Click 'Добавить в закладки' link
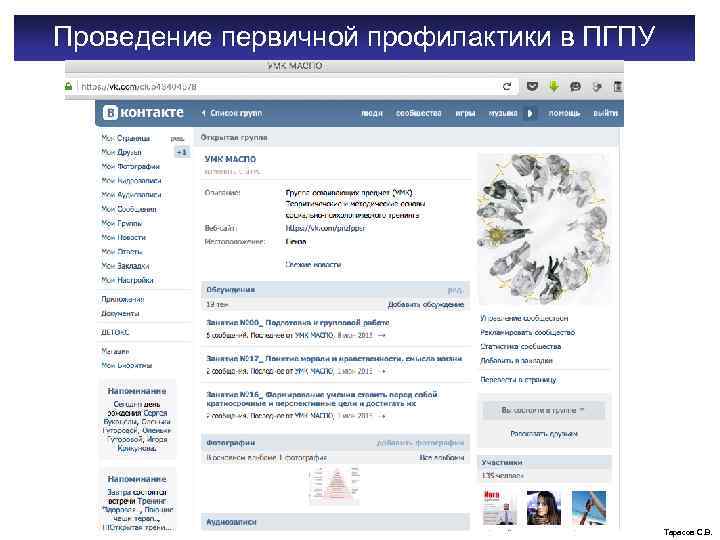The image size is (720, 540). [x=517, y=361]
